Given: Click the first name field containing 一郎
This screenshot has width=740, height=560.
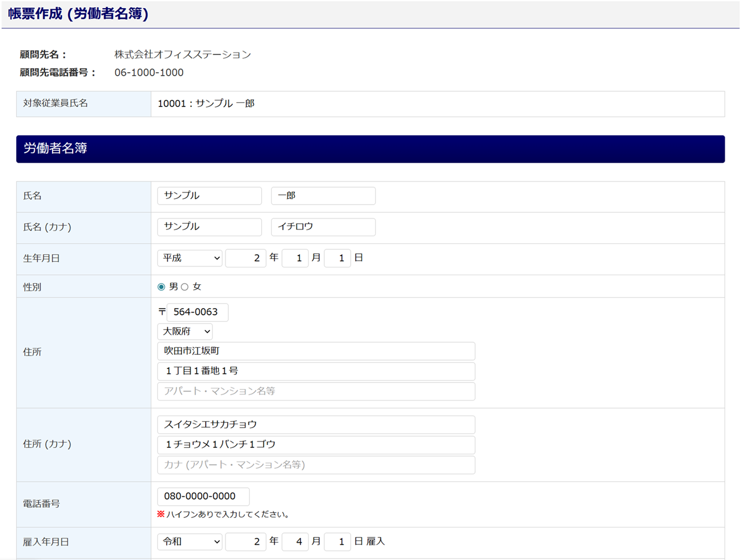Looking at the screenshot, I should pos(323,196).
